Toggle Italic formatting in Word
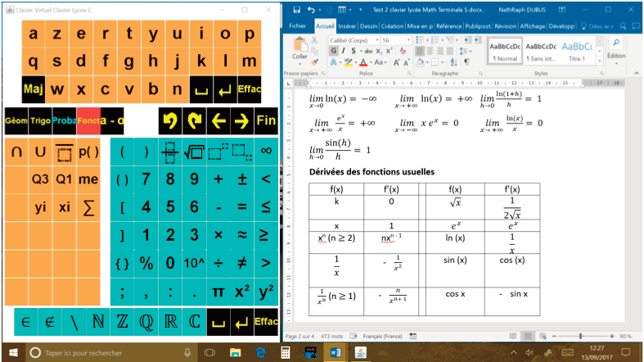Image resolution: width=644 pixels, height=362 pixels. point(343,51)
